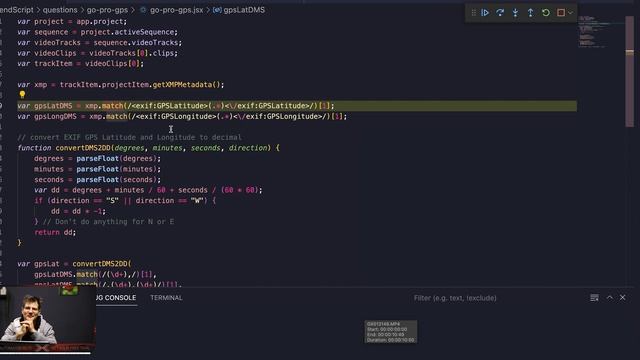Maximize the panel with the up chevron
Screen dimensions: 640x360
[609, 298]
